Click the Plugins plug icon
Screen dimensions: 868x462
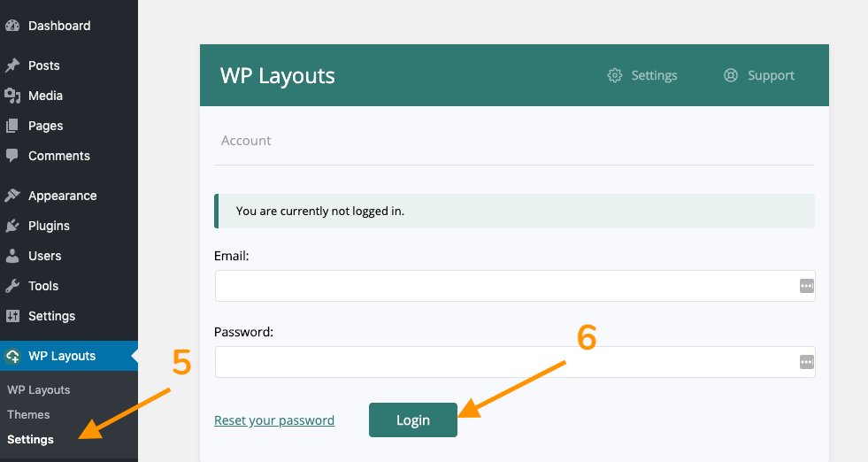point(12,226)
